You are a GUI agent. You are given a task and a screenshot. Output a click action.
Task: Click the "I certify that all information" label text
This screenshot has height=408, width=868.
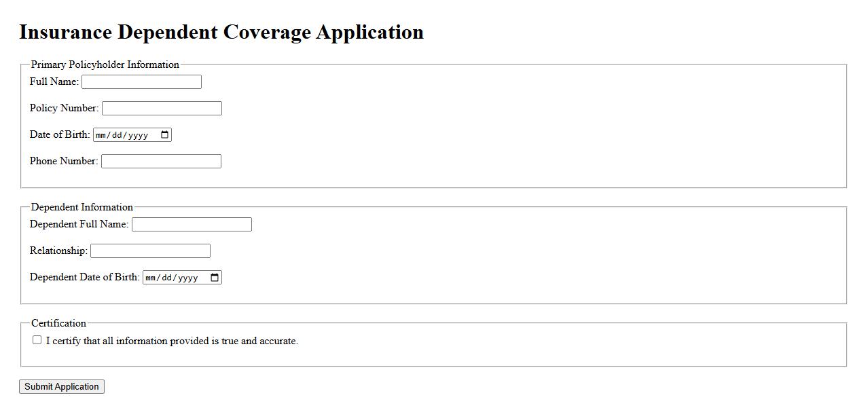pos(172,341)
